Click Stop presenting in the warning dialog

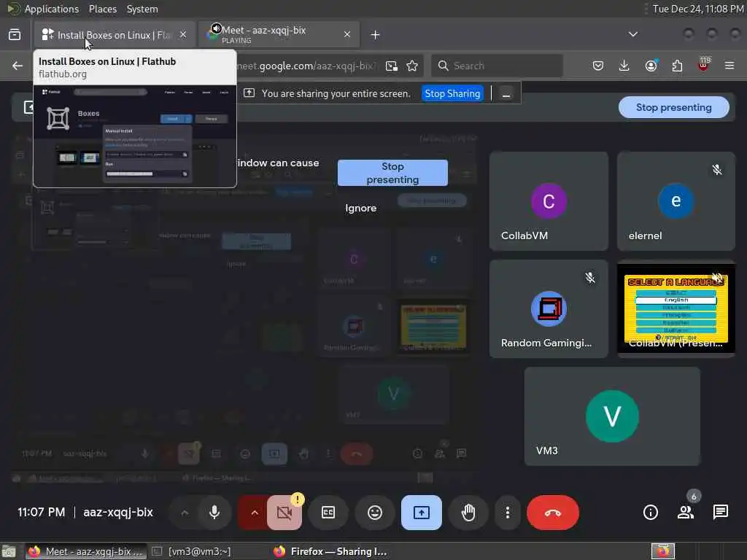392,173
